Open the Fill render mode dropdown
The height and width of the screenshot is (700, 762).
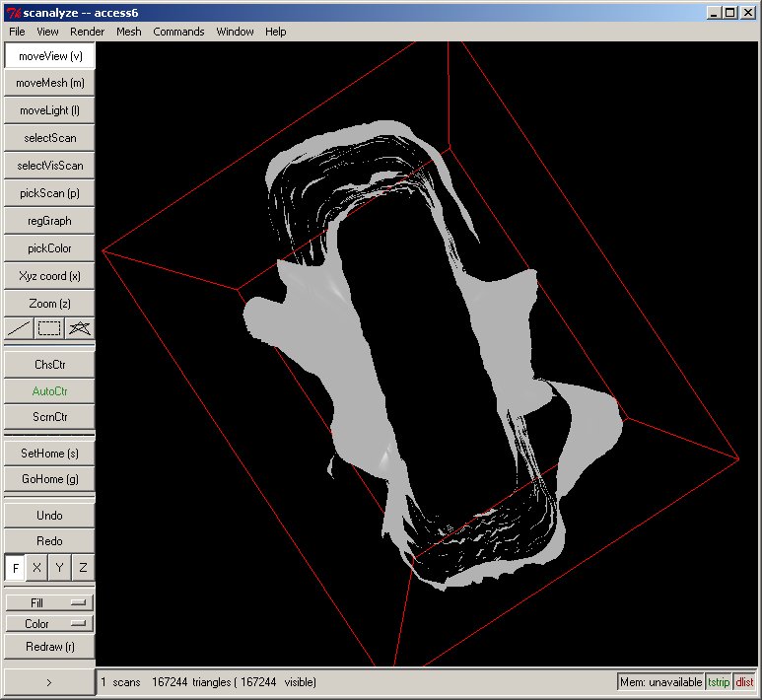pyautogui.click(x=49, y=601)
